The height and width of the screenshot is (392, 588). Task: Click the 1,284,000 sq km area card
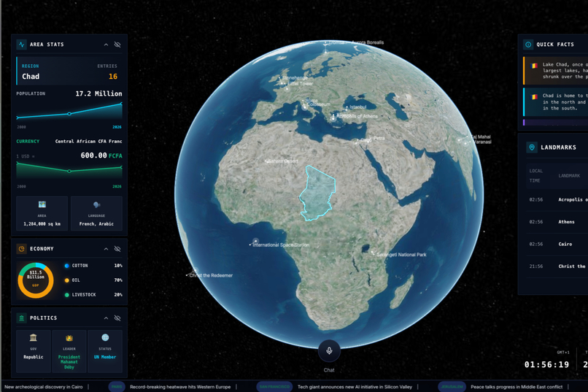42,213
